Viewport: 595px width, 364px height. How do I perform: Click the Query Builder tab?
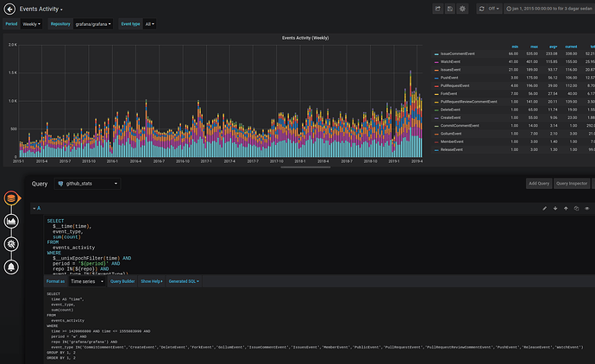[x=123, y=281]
